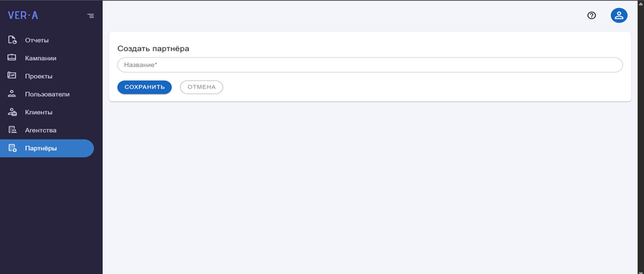Collapse the sidebar with the menu toggle icon
This screenshot has height=274, width=644.
click(91, 16)
